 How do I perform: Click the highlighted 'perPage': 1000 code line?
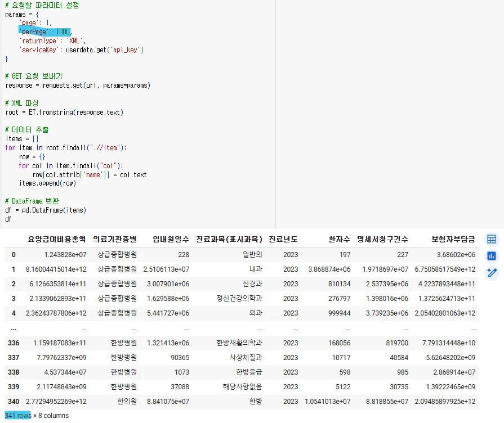click(45, 32)
